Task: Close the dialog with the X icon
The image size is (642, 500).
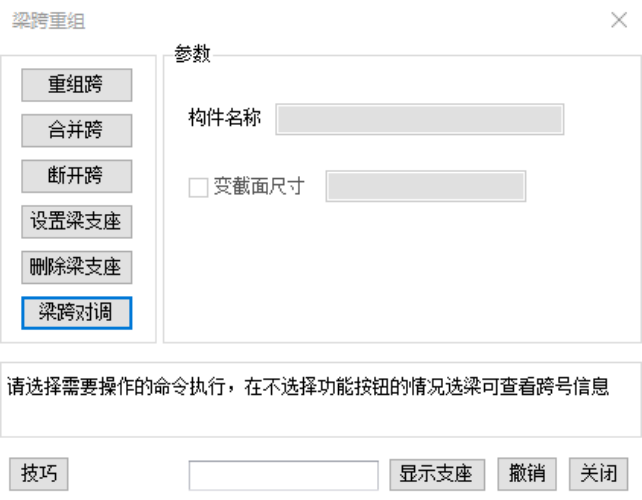Action: [619, 20]
